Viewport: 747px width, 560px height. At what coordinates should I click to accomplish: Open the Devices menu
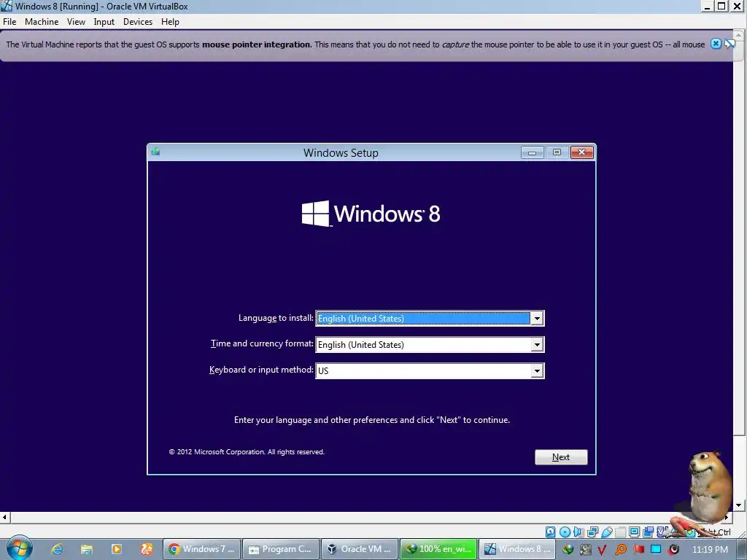coord(138,22)
